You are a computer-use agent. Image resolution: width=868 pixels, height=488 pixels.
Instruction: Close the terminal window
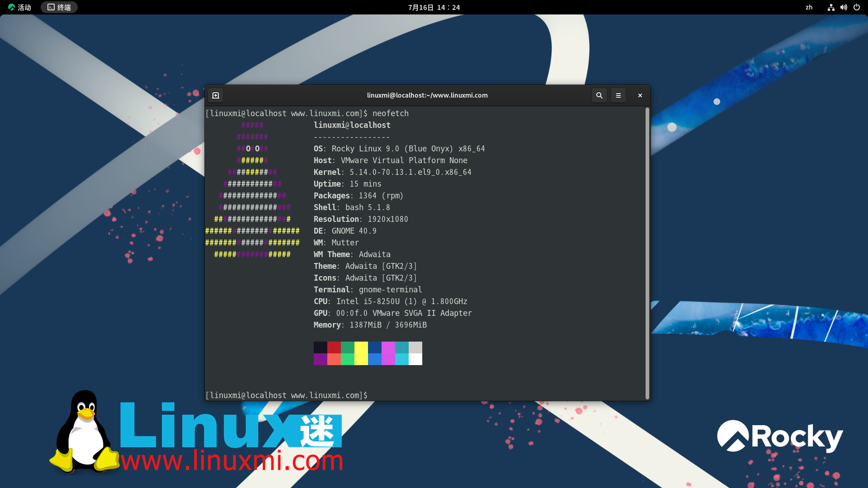coord(640,95)
